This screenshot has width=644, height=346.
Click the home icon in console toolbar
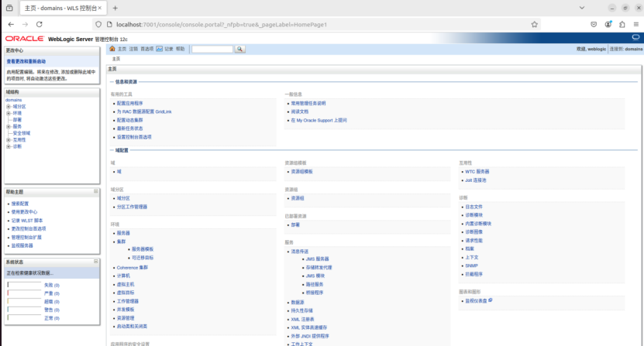tap(112, 49)
